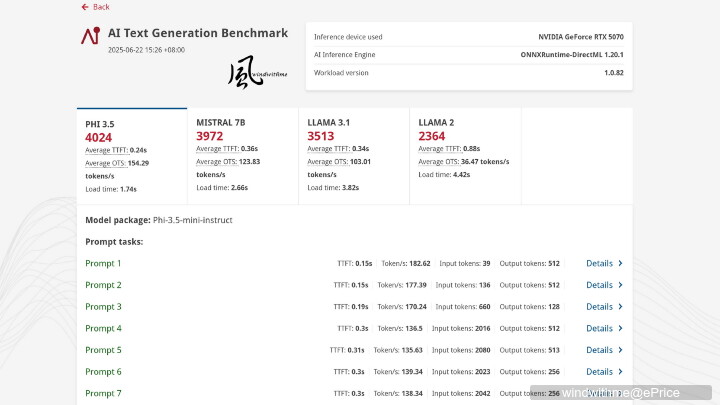This screenshot has height=405, width=720.
Task: Click the PHI 3.5 score 4024
Action: [x=98, y=137]
